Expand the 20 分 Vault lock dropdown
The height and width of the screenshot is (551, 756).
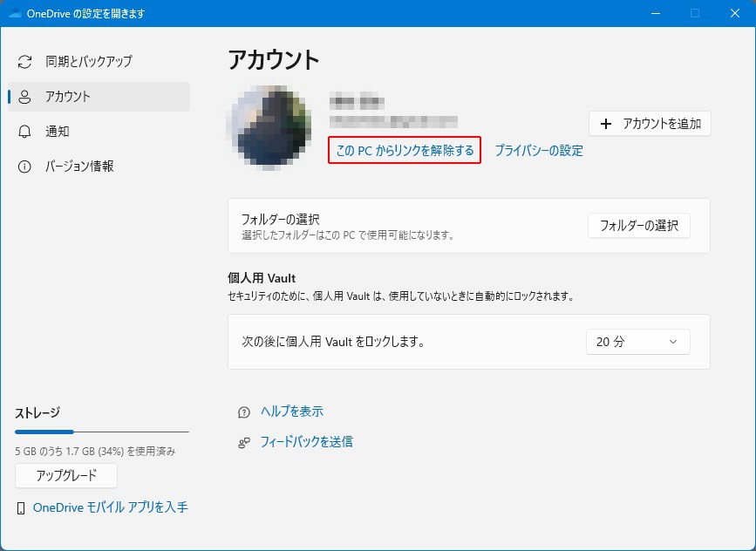(637, 343)
